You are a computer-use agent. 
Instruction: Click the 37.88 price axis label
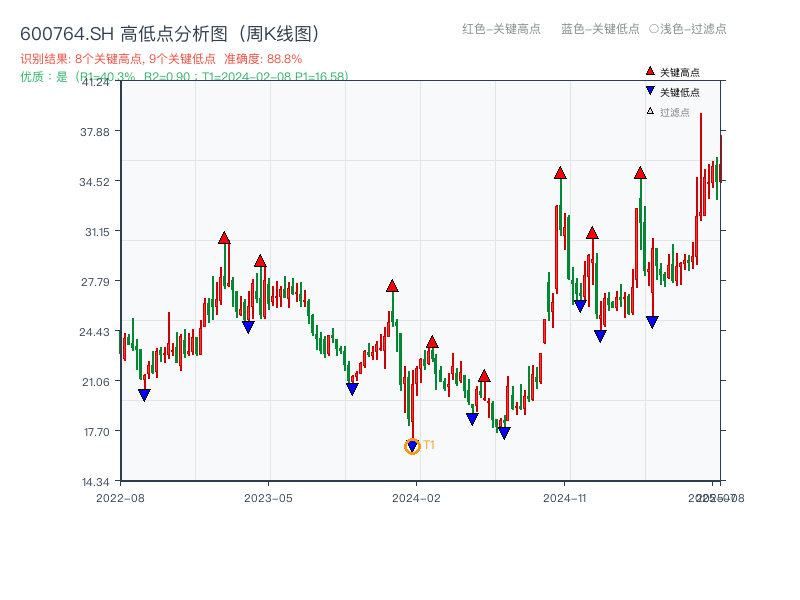tap(95, 132)
